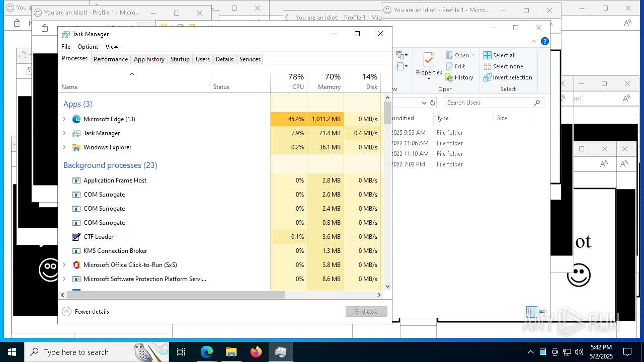
Task: Open the Windows Start menu
Action: coord(12,352)
